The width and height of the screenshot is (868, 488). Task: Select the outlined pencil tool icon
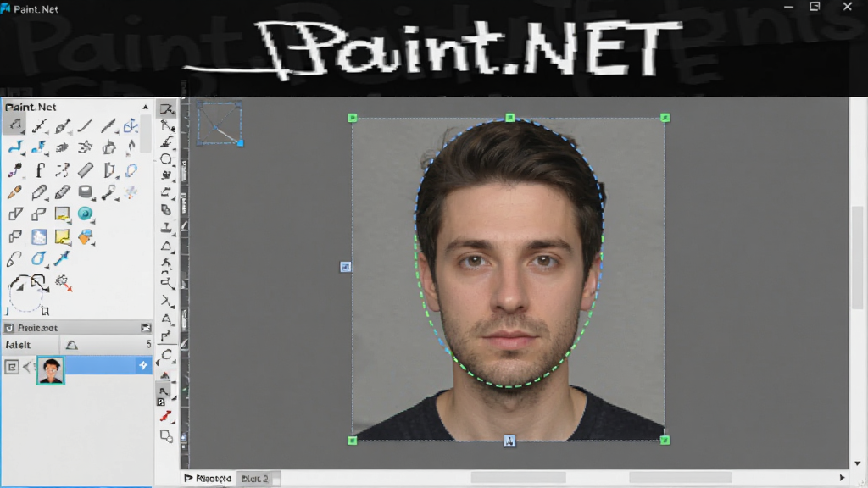tap(39, 192)
